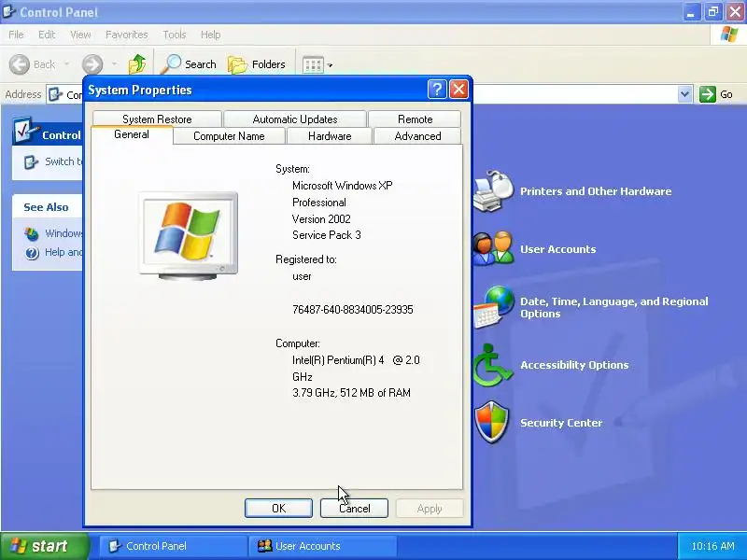Viewport: 747px width, 560px height.
Task: Click the System Properties help question button
Action: (437, 89)
